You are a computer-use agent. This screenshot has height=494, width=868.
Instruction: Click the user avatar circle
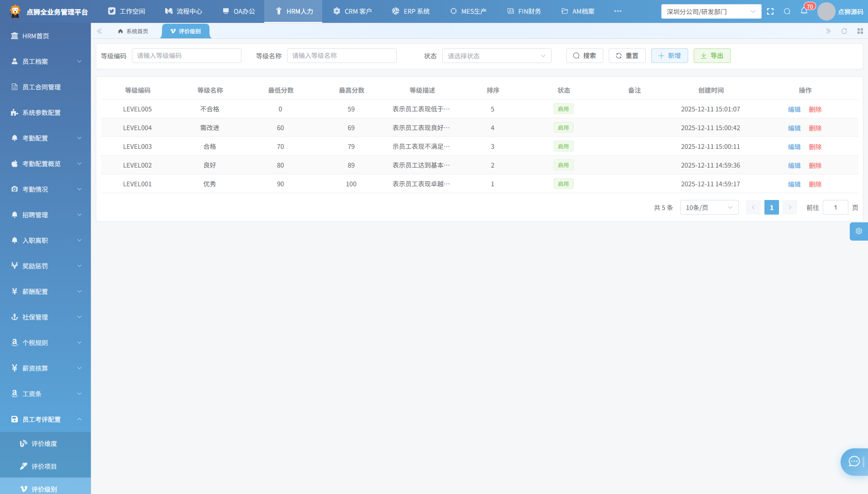coord(826,11)
